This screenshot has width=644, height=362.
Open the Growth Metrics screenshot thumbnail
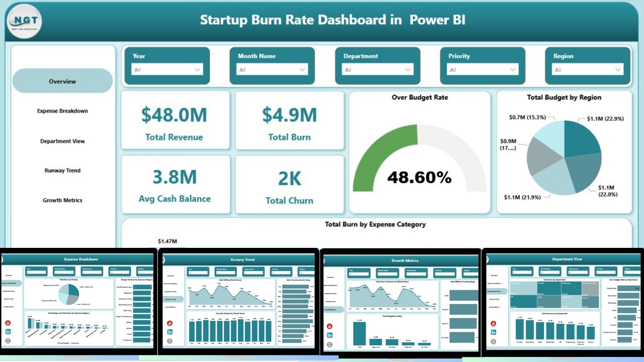pos(400,303)
